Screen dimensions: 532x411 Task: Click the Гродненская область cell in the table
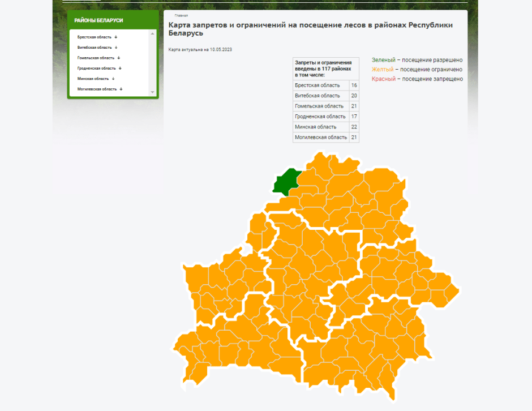tap(320, 117)
